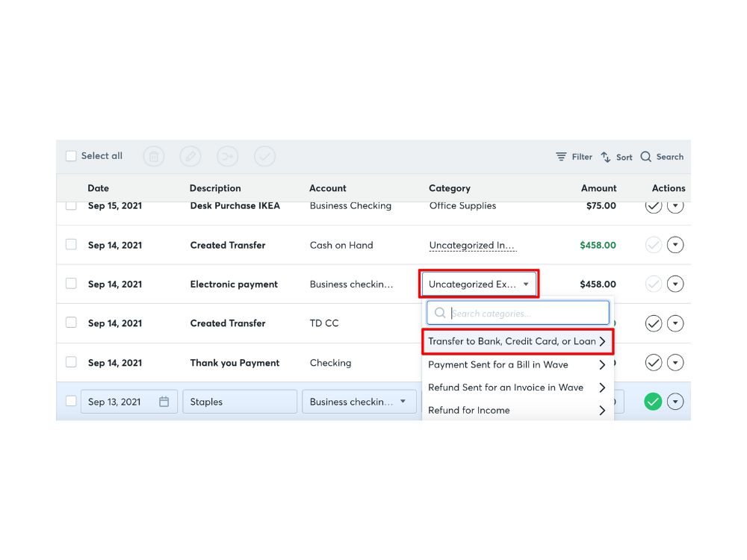
Task: Click the Account column header
Action: 328,188
